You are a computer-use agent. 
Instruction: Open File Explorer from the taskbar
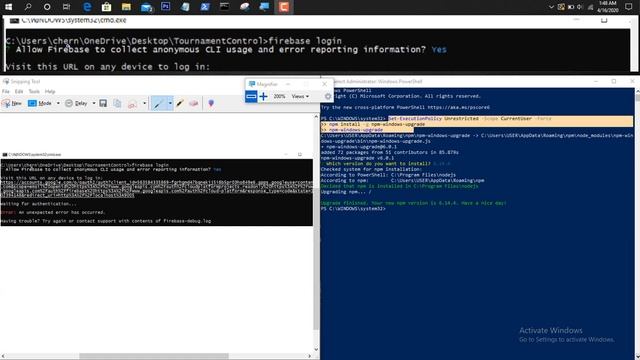point(126,7)
